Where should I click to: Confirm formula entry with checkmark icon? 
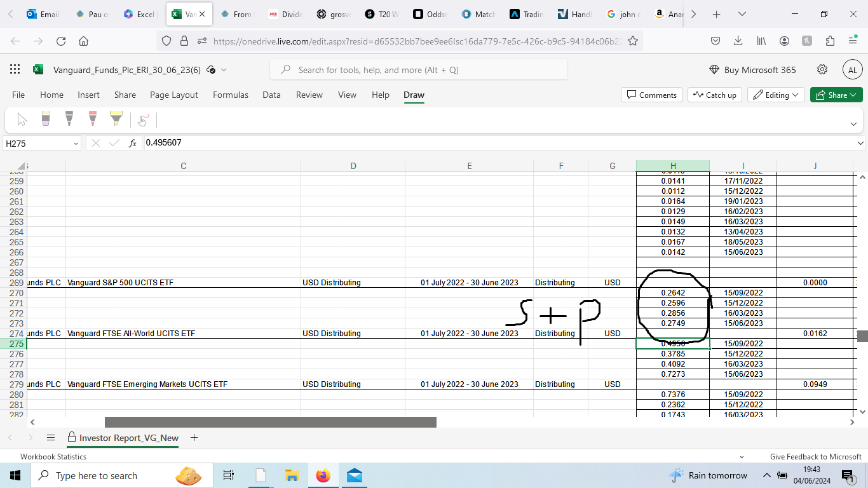click(114, 144)
